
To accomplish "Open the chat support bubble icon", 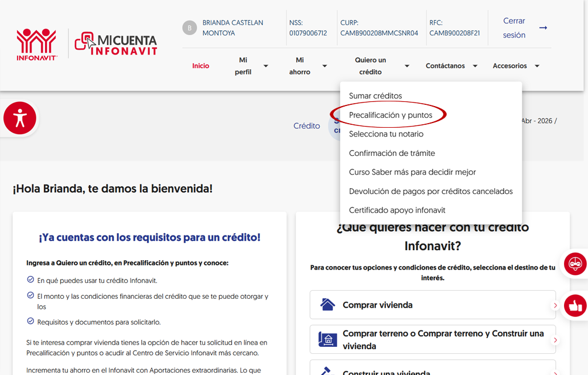I will click(575, 264).
